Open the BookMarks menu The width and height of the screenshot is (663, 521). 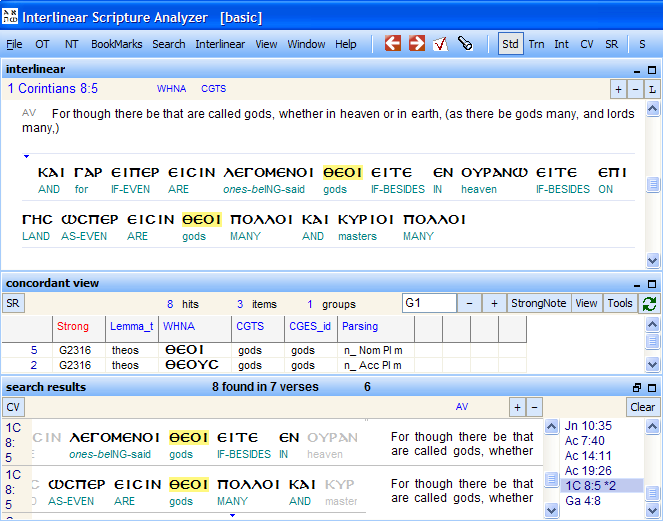117,44
